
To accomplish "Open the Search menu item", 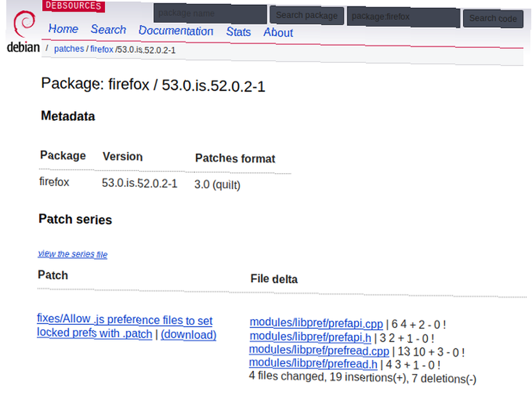I will click(x=108, y=29).
